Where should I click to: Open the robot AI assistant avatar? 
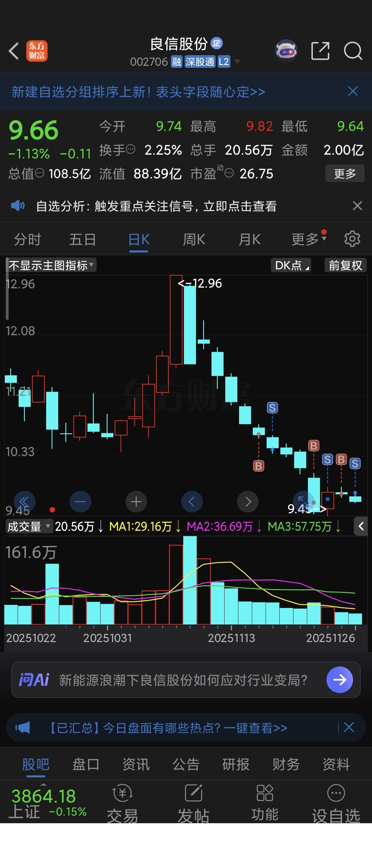(286, 51)
